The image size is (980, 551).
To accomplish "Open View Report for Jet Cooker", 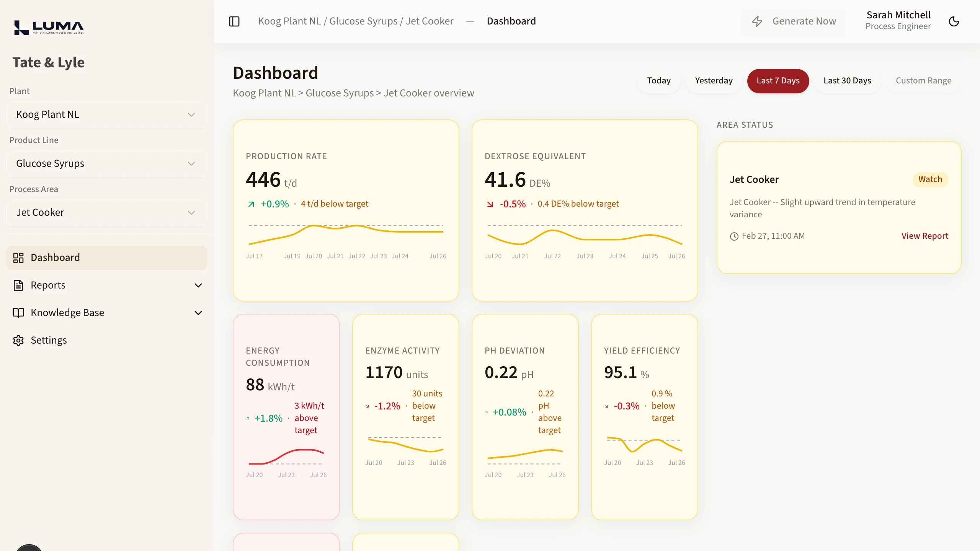I will pos(924,236).
